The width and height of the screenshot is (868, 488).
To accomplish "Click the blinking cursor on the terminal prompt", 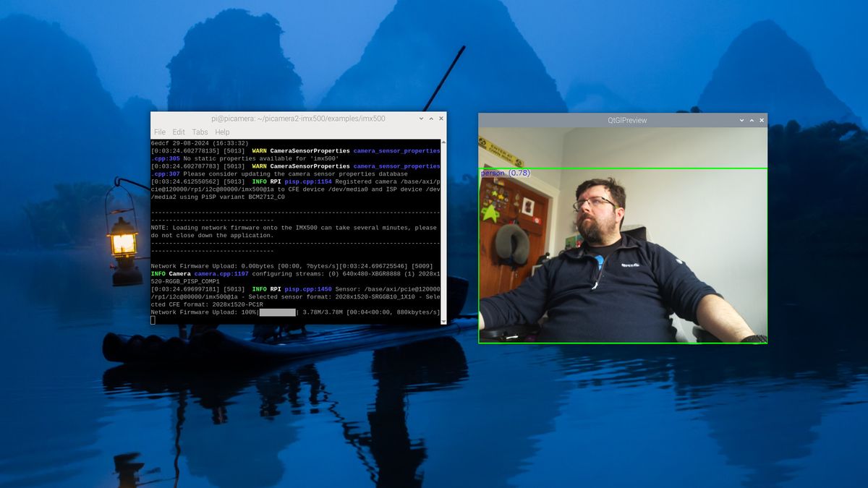I will pyautogui.click(x=153, y=319).
